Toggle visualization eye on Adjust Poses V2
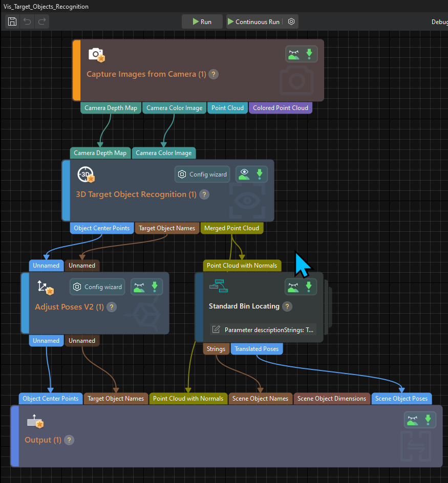This screenshot has width=448, height=483. point(139,287)
